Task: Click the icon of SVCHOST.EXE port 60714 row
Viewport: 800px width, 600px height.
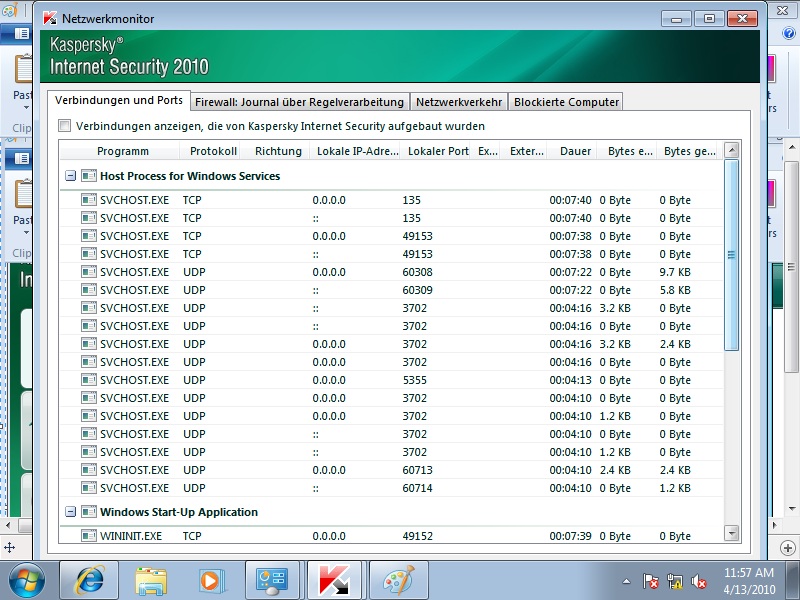Action: point(89,488)
